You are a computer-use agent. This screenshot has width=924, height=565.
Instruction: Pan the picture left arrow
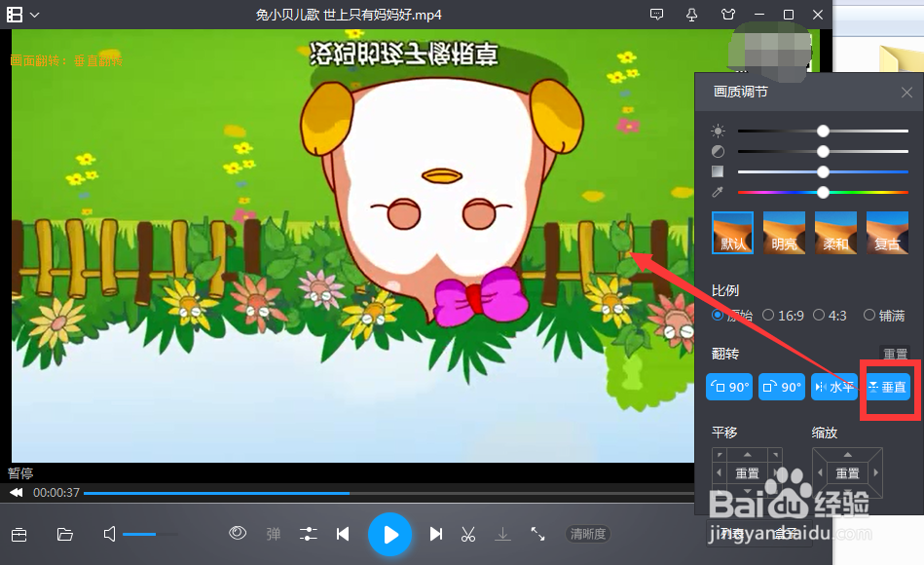pyautogui.click(x=719, y=473)
